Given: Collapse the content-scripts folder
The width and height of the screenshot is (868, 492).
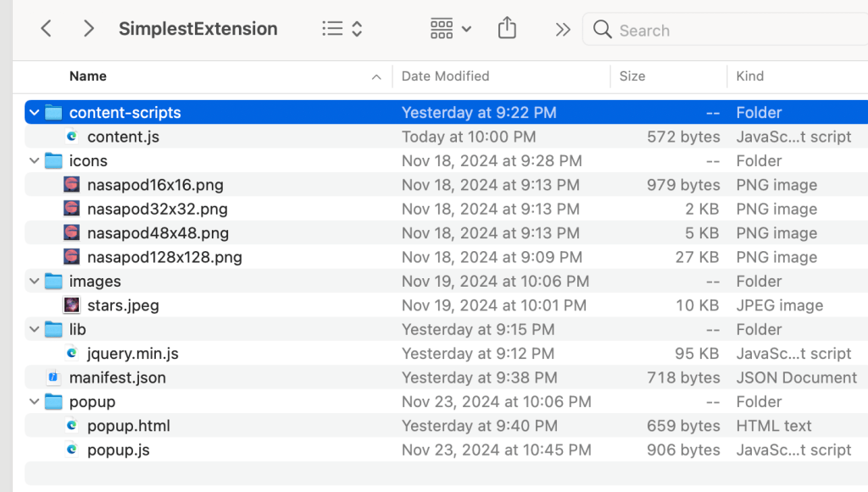Looking at the screenshot, I should 34,113.
